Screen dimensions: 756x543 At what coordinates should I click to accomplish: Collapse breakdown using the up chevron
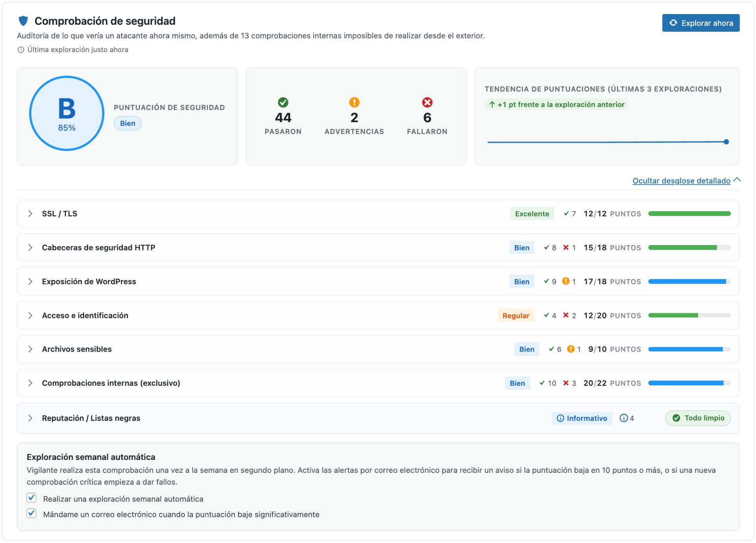point(737,180)
